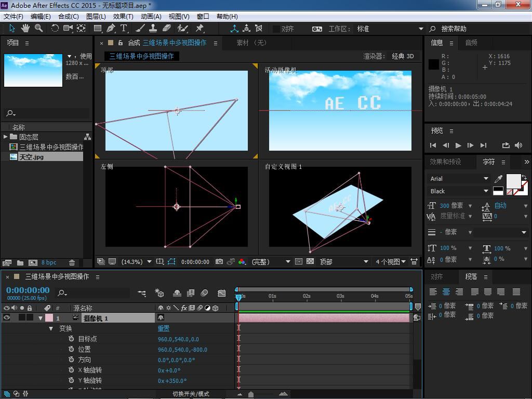This screenshot has width=532, height=399.
Task: Open the 效果(T) menu
Action: 123,16
